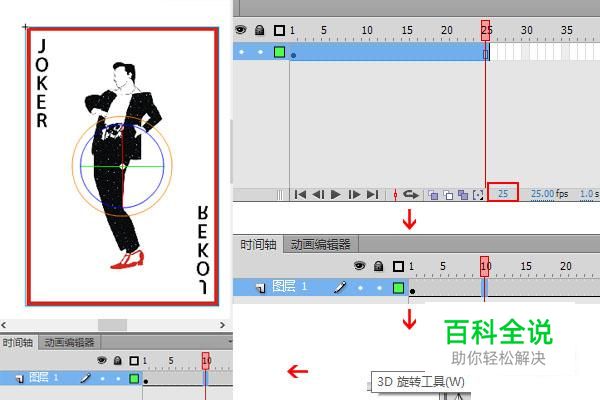
Task: Toggle visibility dot in the top timeline layer row
Action: [241, 52]
